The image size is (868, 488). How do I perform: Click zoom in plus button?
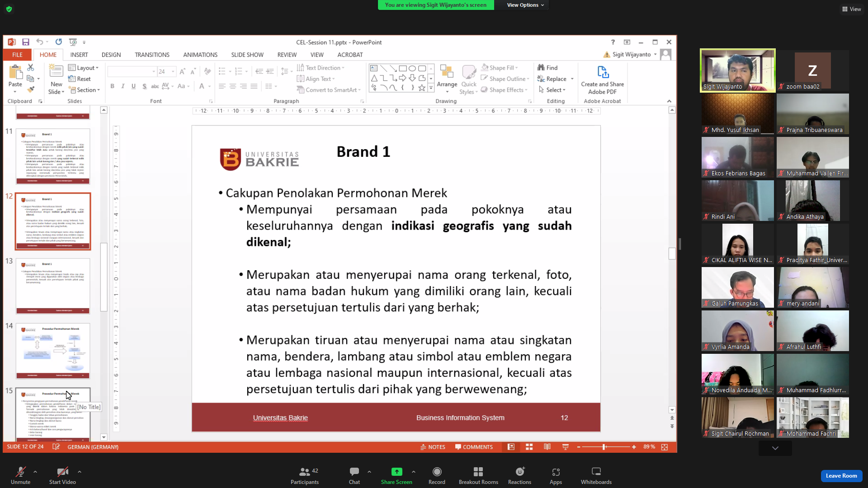(634, 447)
